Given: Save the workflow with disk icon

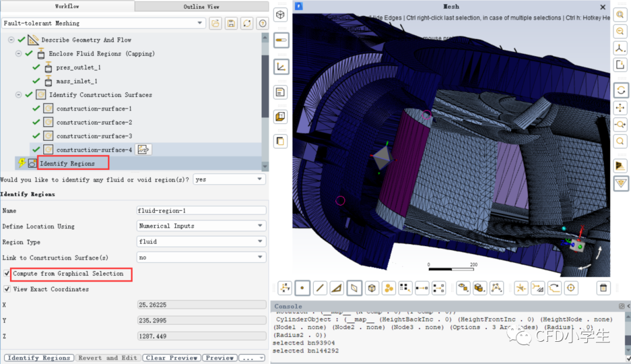Looking at the screenshot, I should pyautogui.click(x=231, y=23).
